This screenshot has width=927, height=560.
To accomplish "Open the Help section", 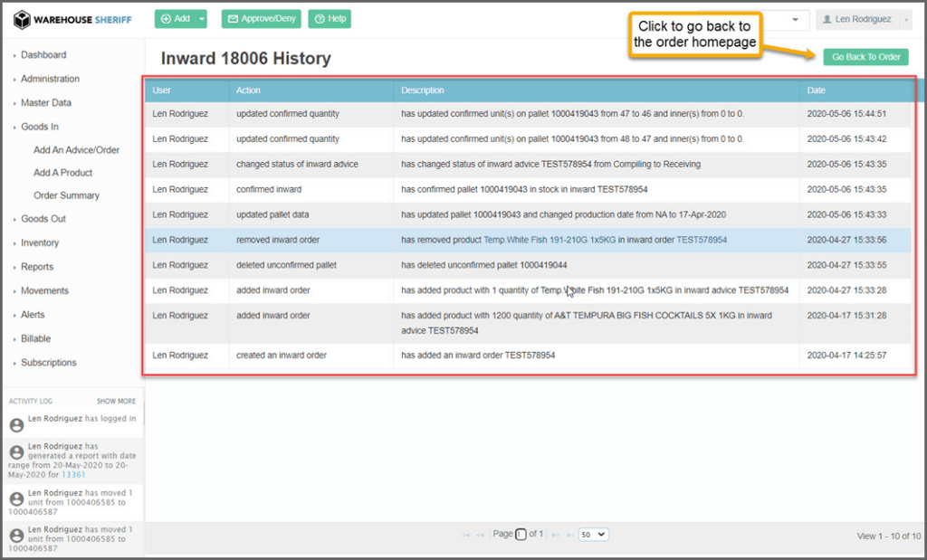I will coord(330,19).
